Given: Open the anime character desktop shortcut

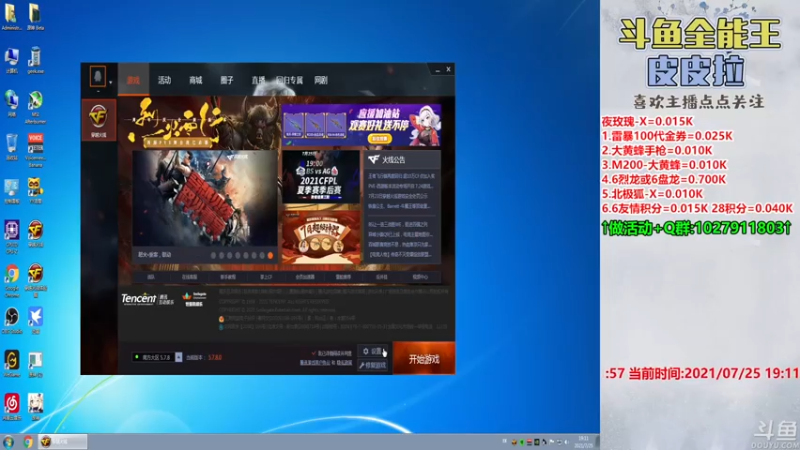Looking at the screenshot, I should click(x=35, y=407).
